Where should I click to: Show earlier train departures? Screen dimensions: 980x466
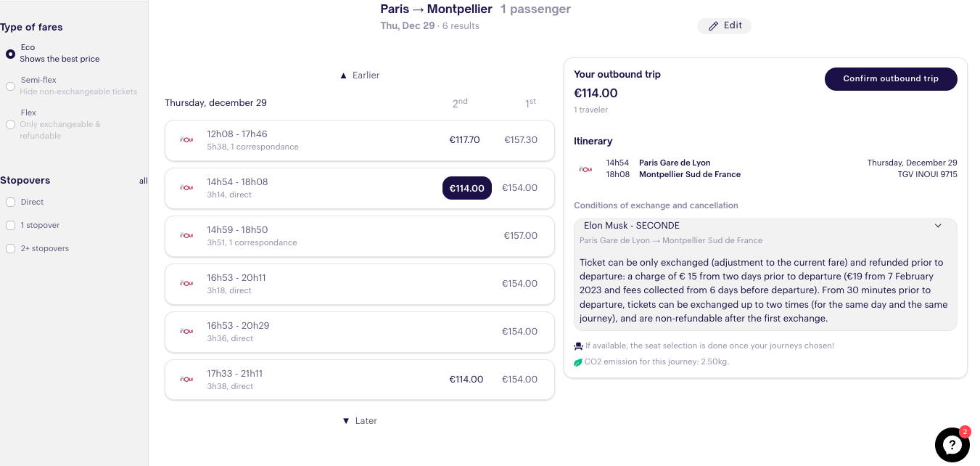click(360, 75)
